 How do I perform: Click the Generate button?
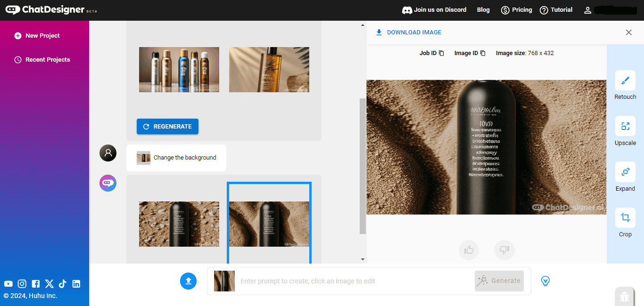(499, 281)
